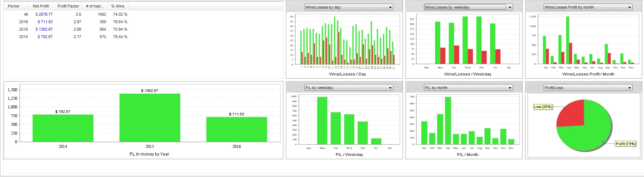644x177 pixels.
Task: Sort by the % Wins column header
Action: pyautogui.click(x=118, y=6)
